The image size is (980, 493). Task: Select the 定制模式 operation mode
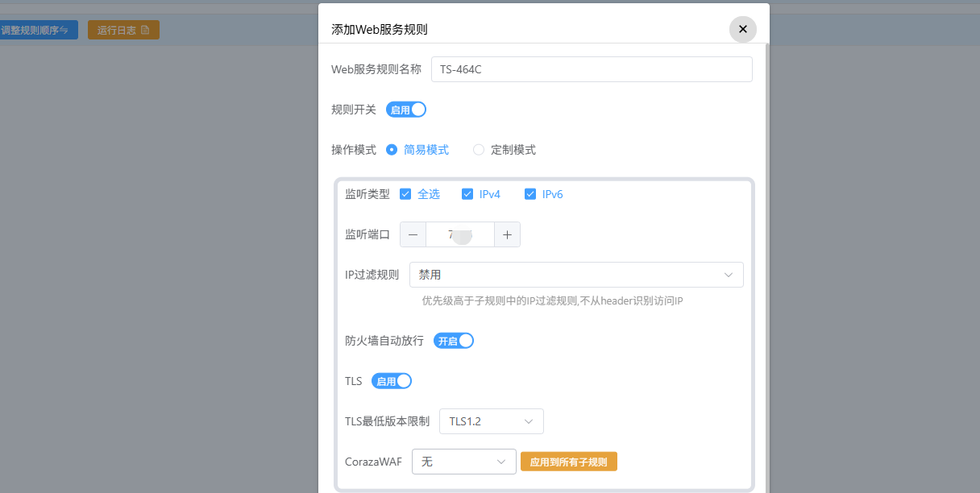coord(478,149)
